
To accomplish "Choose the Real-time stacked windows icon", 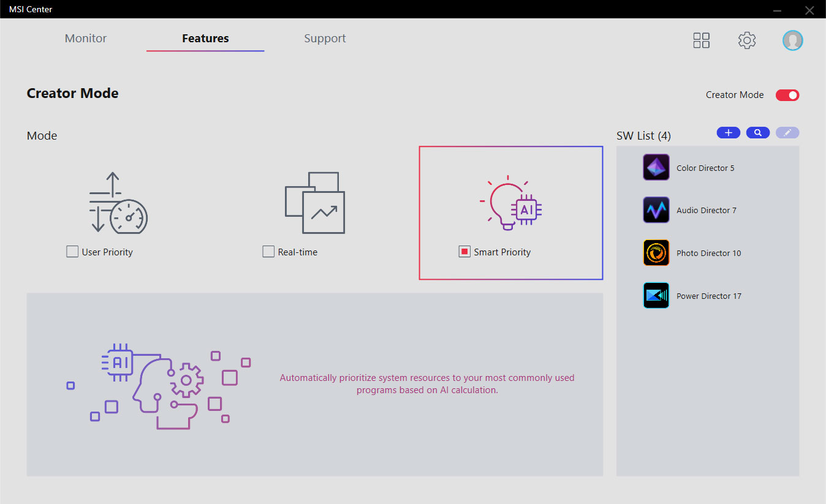I will point(315,203).
